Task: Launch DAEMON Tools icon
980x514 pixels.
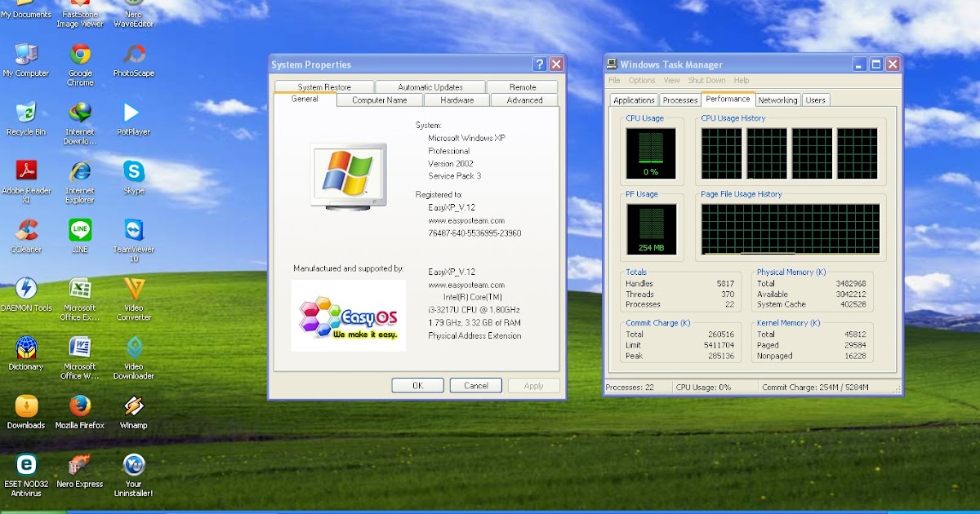Action: pyautogui.click(x=26, y=295)
